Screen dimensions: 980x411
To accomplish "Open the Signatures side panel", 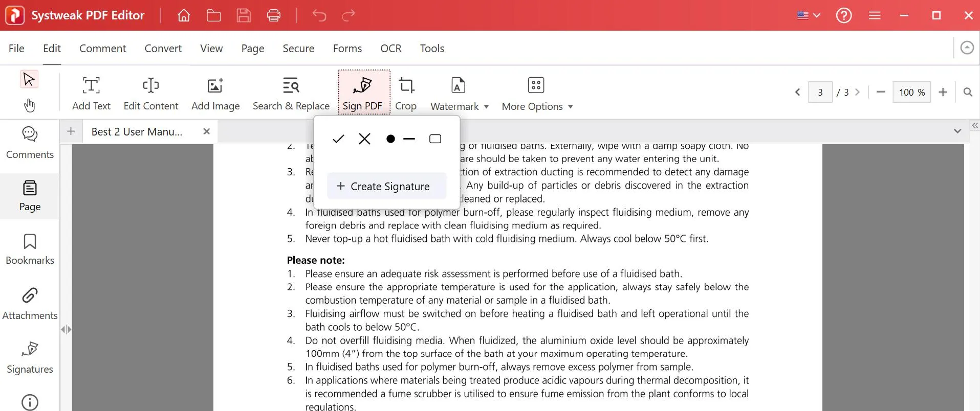I will click(30, 358).
